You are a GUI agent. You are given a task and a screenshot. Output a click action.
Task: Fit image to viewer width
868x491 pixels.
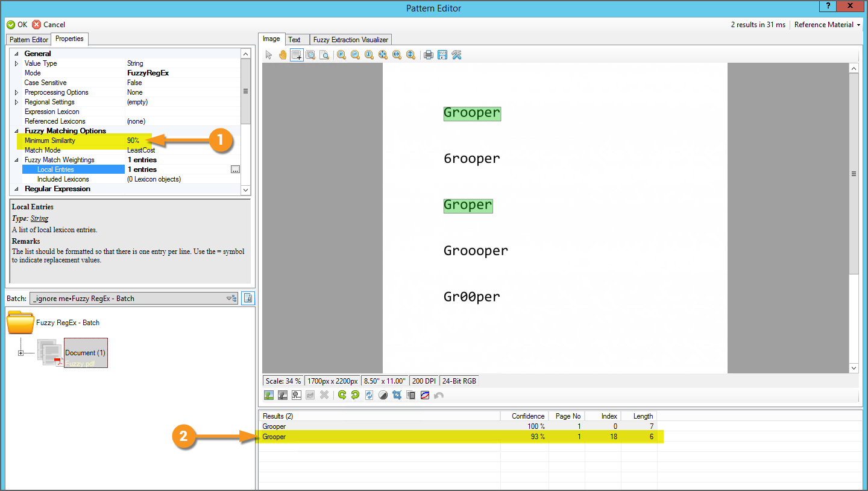(x=397, y=55)
